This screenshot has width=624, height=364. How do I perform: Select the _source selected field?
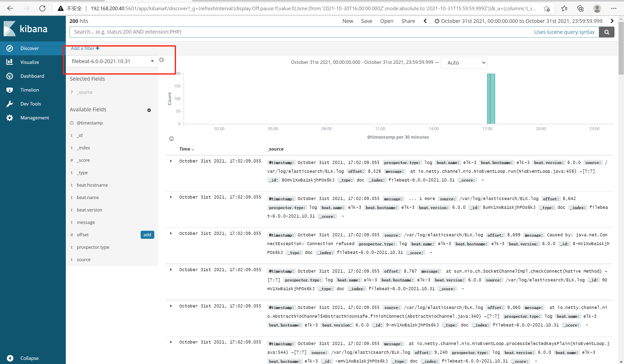tap(84, 92)
